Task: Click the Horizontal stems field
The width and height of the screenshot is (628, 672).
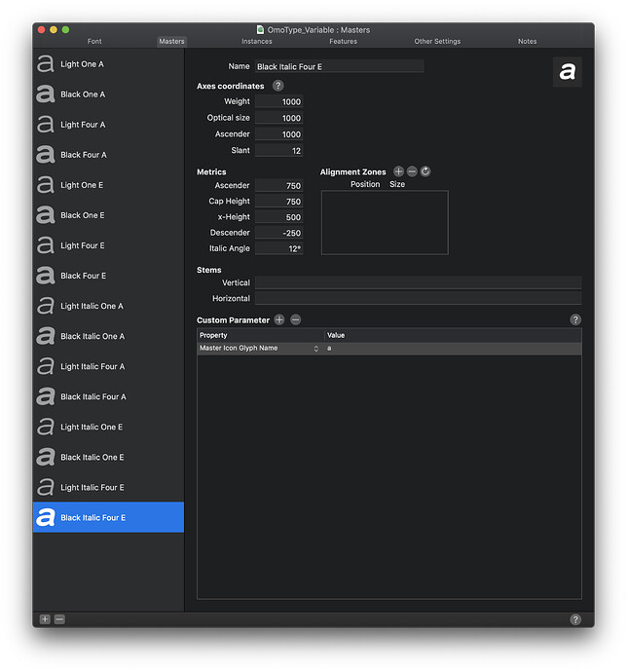Action: [x=418, y=298]
